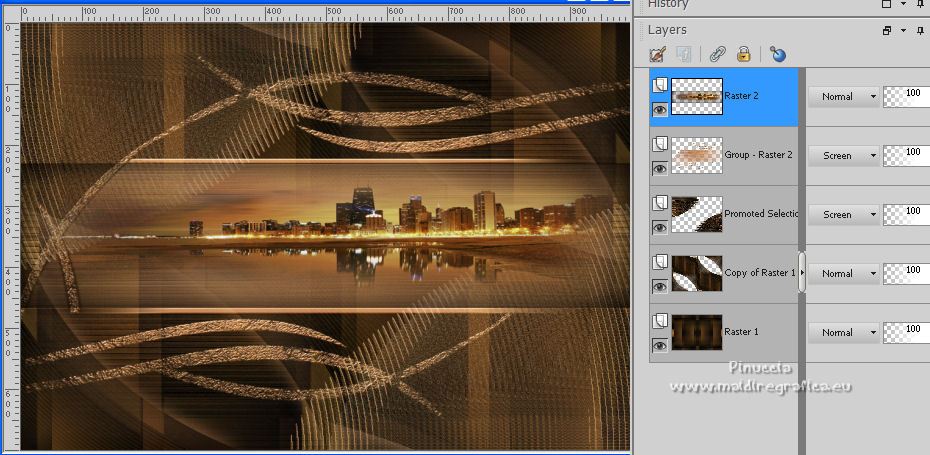Open Normal blend dropdown for Copy of Raster 1
The image size is (930, 455).
(x=843, y=273)
